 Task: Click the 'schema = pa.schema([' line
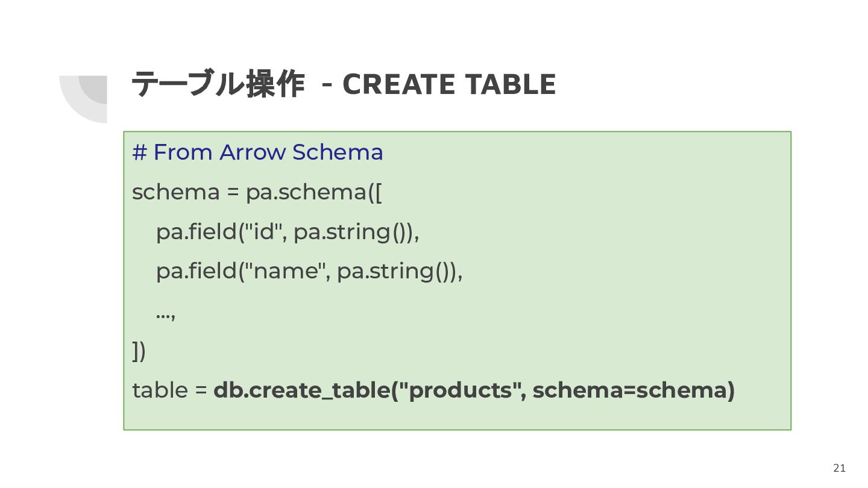pos(257,192)
